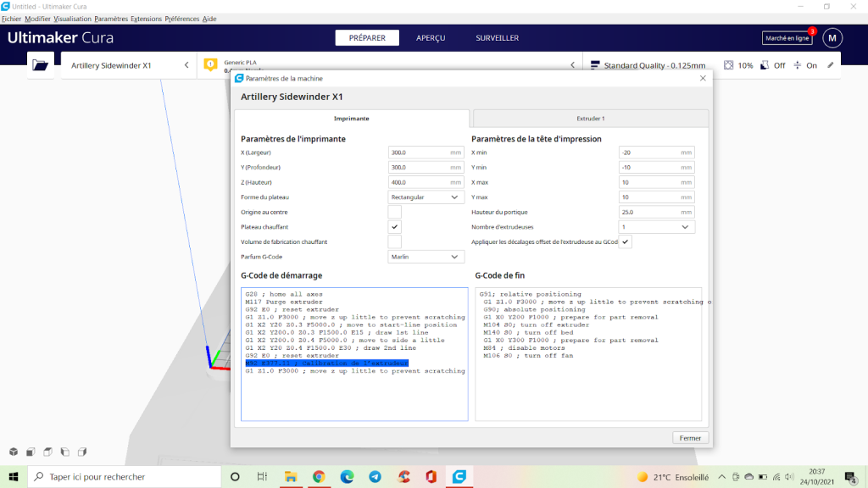The width and height of the screenshot is (868, 488).
Task: Open the notification center icon
Action: [x=851, y=477]
